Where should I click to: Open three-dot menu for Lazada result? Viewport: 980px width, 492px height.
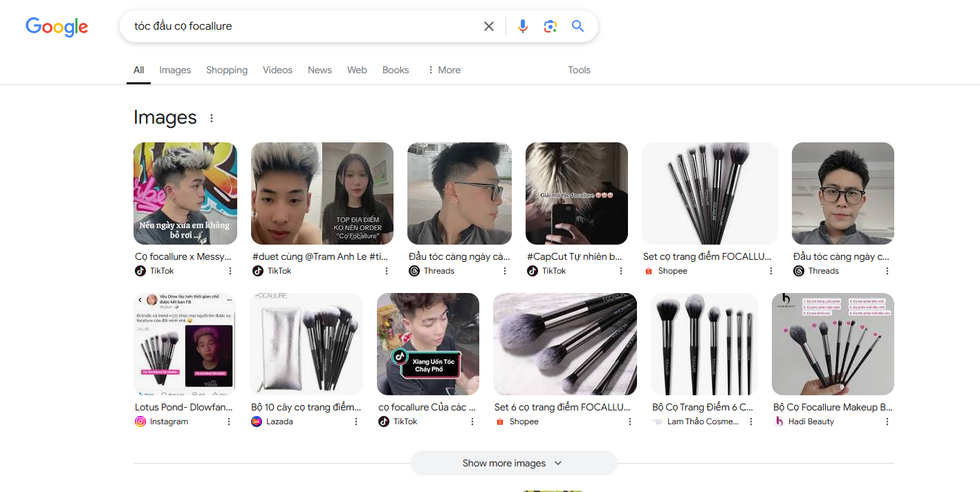356,422
